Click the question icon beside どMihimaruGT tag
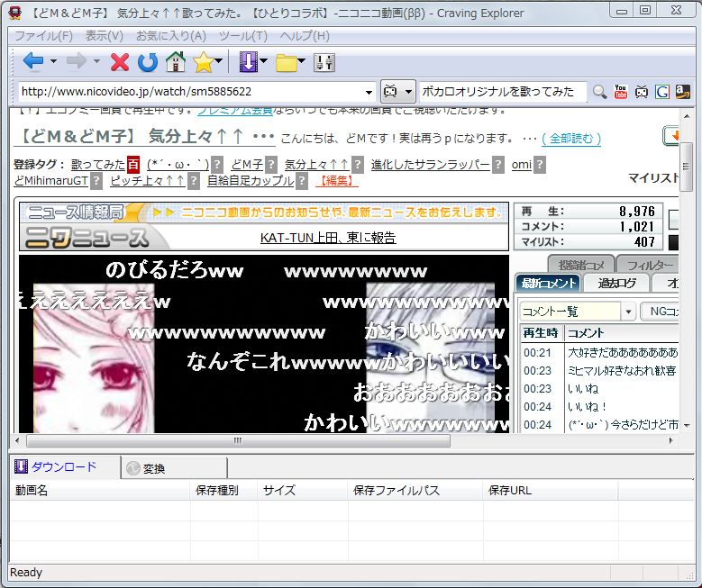 point(96,181)
